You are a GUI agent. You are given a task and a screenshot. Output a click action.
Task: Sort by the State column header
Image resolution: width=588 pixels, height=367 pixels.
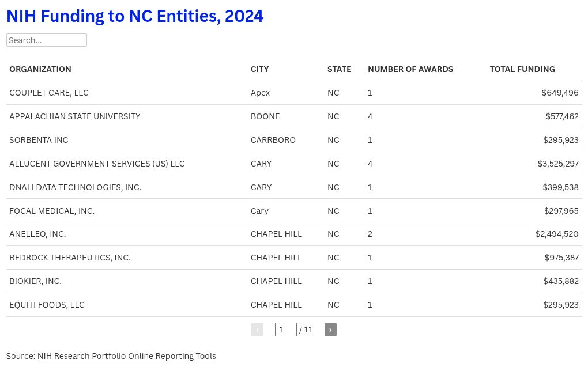tap(339, 69)
